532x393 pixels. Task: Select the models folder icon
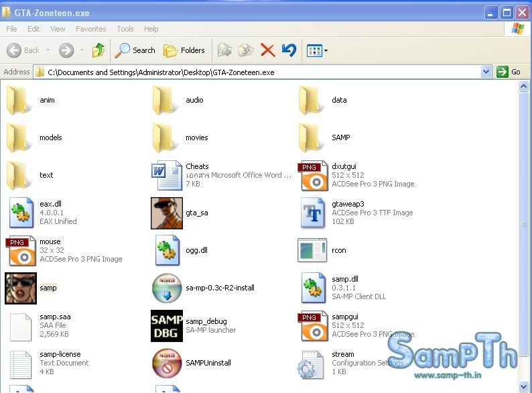click(x=20, y=137)
